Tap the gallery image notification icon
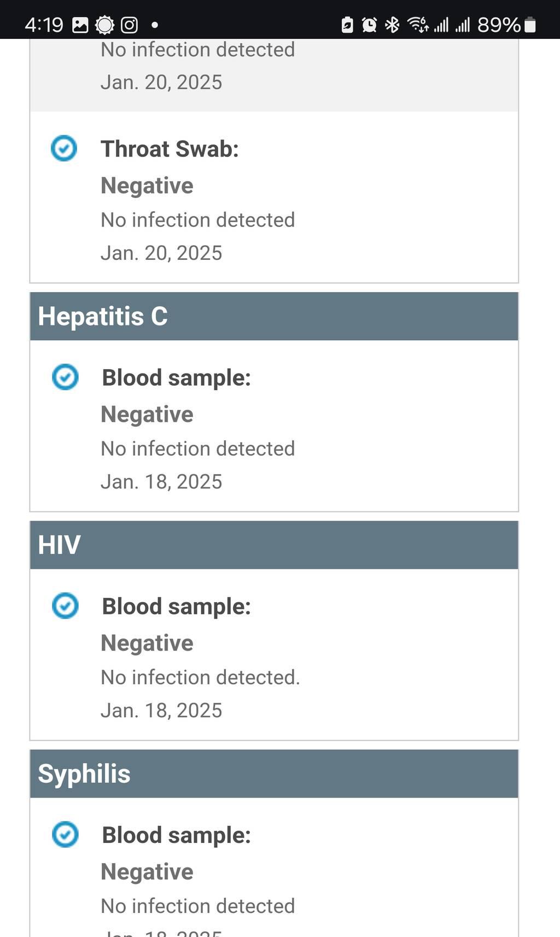Image resolution: width=560 pixels, height=937 pixels. click(80, 25)
